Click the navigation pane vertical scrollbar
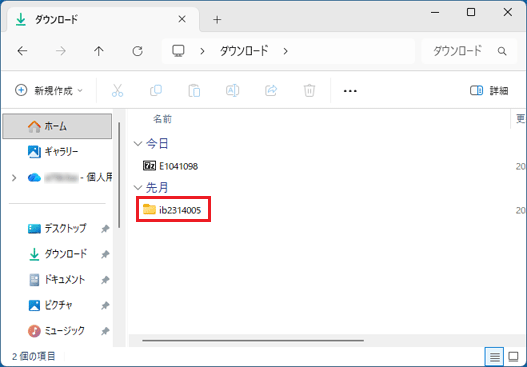The width and height of the screenshot is (527, 367). (x=119, y=175)
